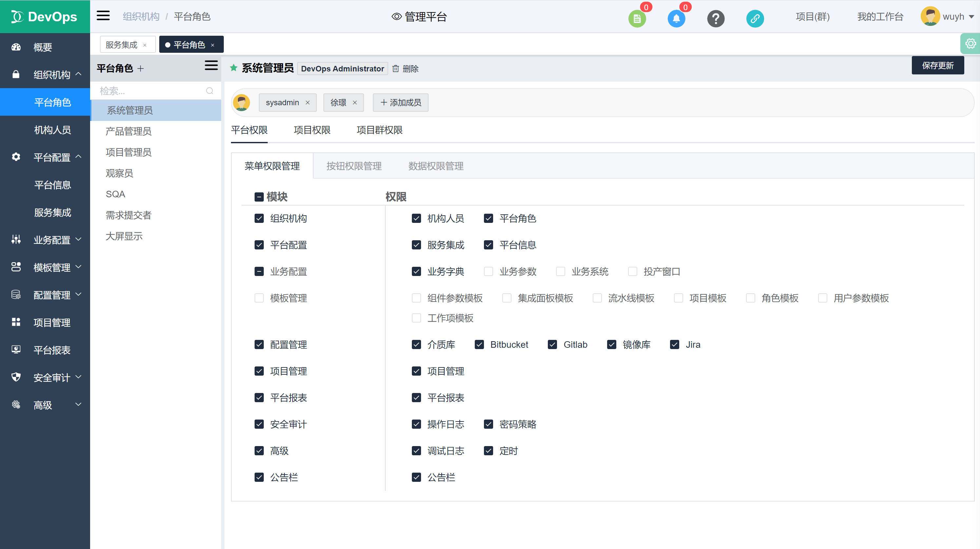Viewport: 980px width, 549px height.
Task: Select the 产品管理员 role
Action: coord(155,131)
